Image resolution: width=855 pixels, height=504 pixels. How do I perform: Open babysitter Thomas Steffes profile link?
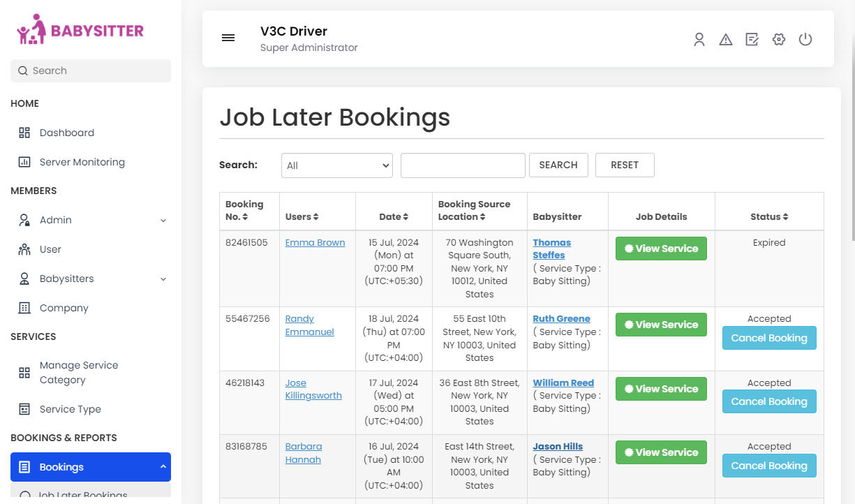551,249
